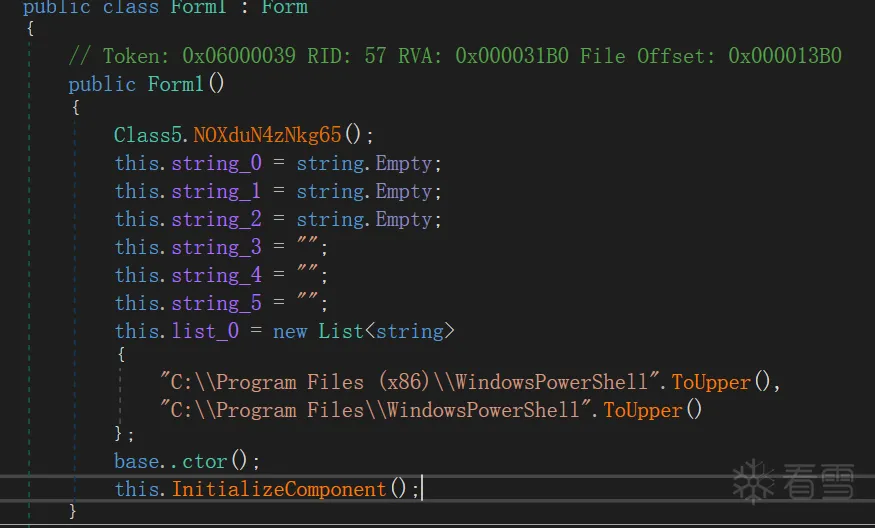The image size is (875, 528).
Task: Select the string_4 field name
Action: (x=217, y=275)
